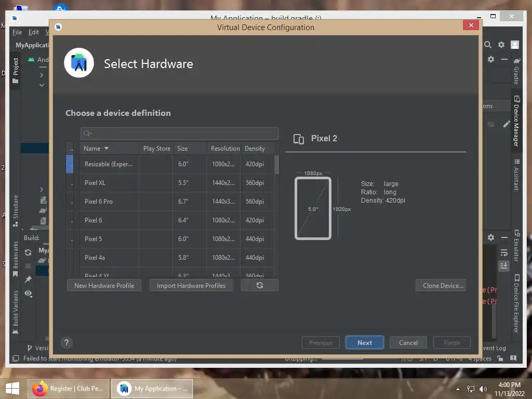Open Build panel gear options
532x399 pixels.
490,237
